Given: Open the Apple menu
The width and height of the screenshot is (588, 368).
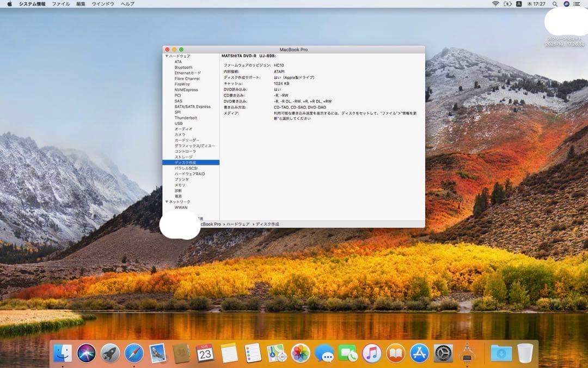Looking at the screenshot, I should (9, 4).
